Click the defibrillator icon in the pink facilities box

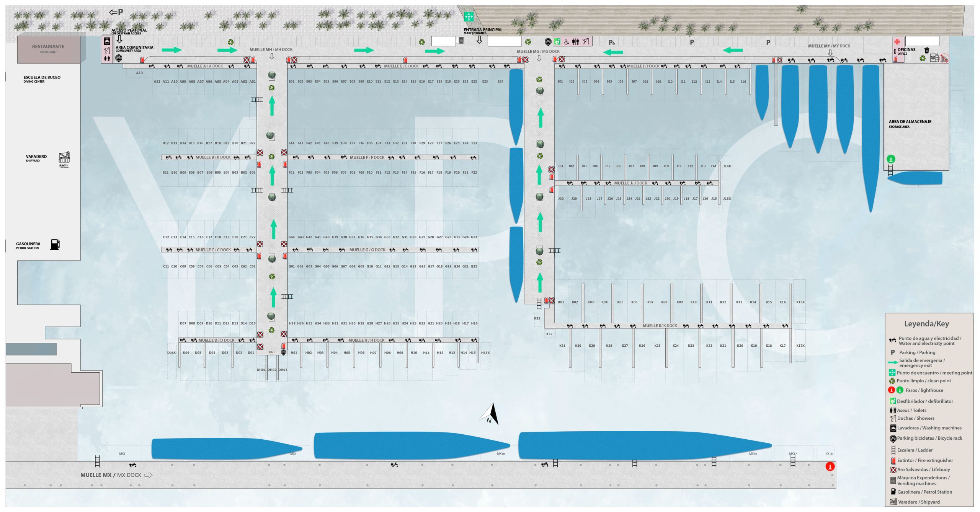(x=558, y=42)
